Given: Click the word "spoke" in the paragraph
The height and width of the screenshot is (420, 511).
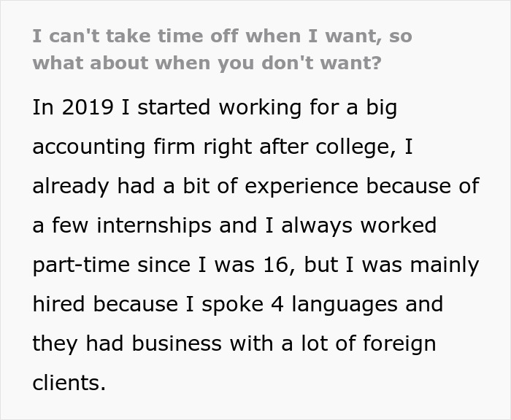Looking at the screenshot, I should coord(252,304).
